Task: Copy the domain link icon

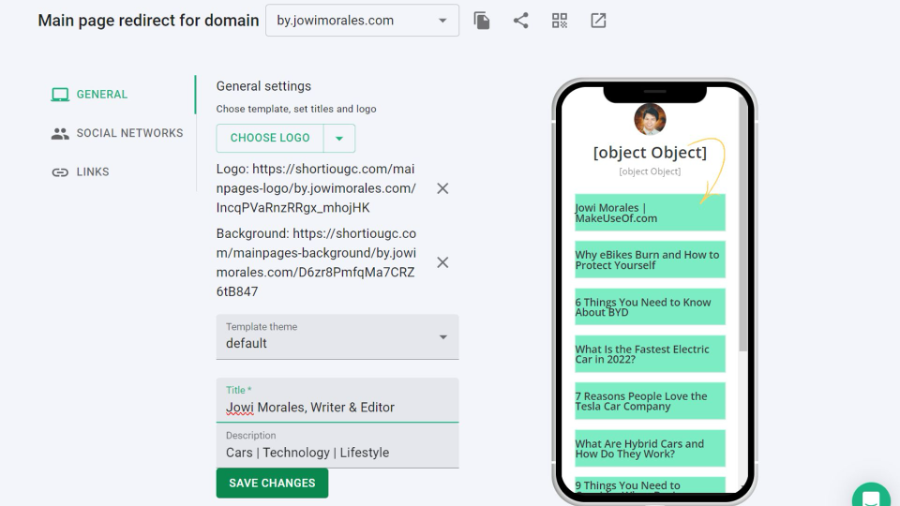Action: pyautogui.click(x=482, y=21)
